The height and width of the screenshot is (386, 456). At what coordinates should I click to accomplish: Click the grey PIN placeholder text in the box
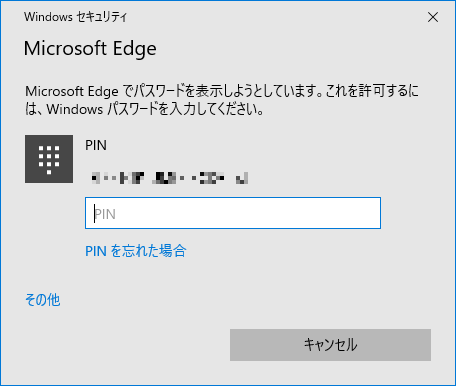105,214
